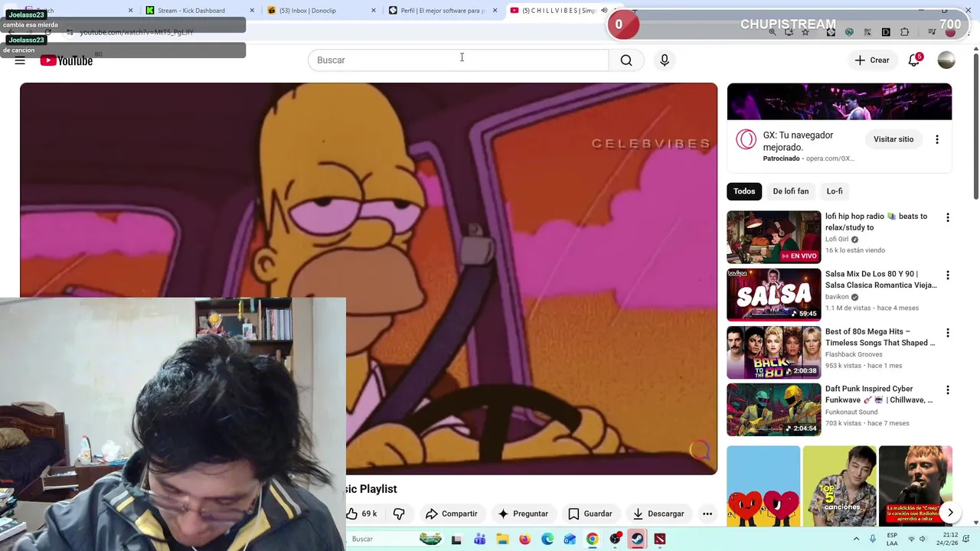Open the Lofi Girl channel link
Image resolution: width=980 pixels, height=551 pixels.
(x=837, y=240)
